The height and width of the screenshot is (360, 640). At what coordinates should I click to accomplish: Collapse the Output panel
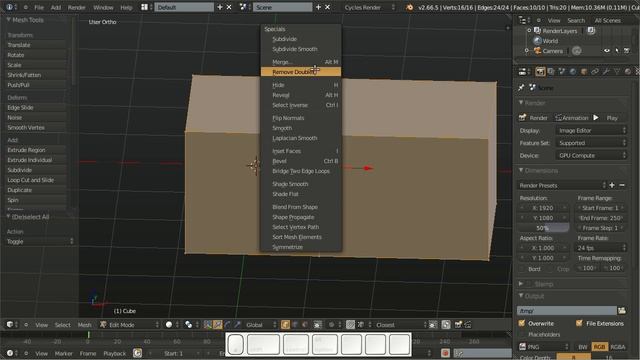[x=521, y=296]
